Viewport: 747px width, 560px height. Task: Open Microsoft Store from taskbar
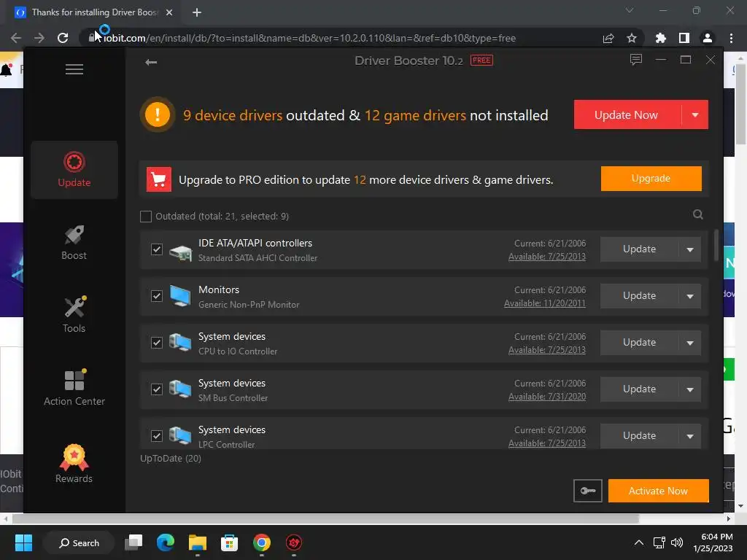(x=229, y=542)
